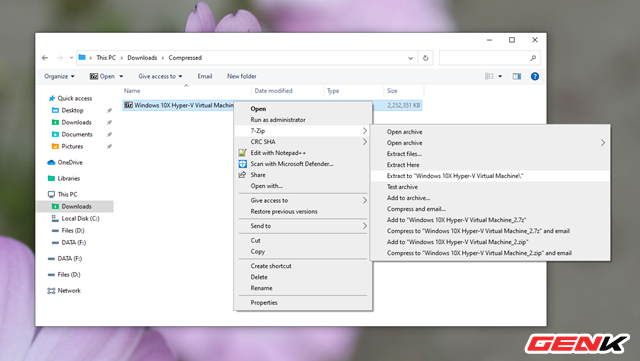Click the blue Help icon

coord(535,76)
